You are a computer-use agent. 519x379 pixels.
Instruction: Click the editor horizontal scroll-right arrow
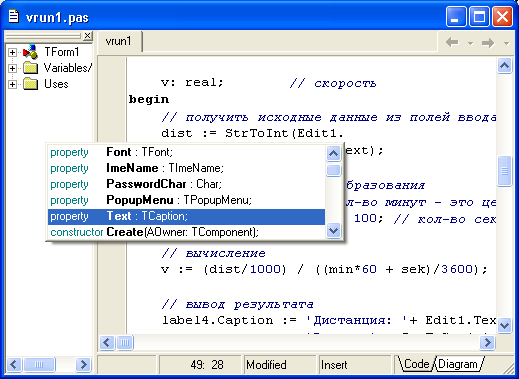(x=487, y=342)
